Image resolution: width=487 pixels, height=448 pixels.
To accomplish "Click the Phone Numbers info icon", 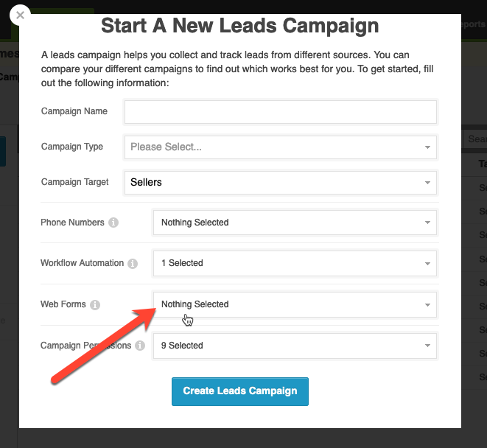I will 113,223.
